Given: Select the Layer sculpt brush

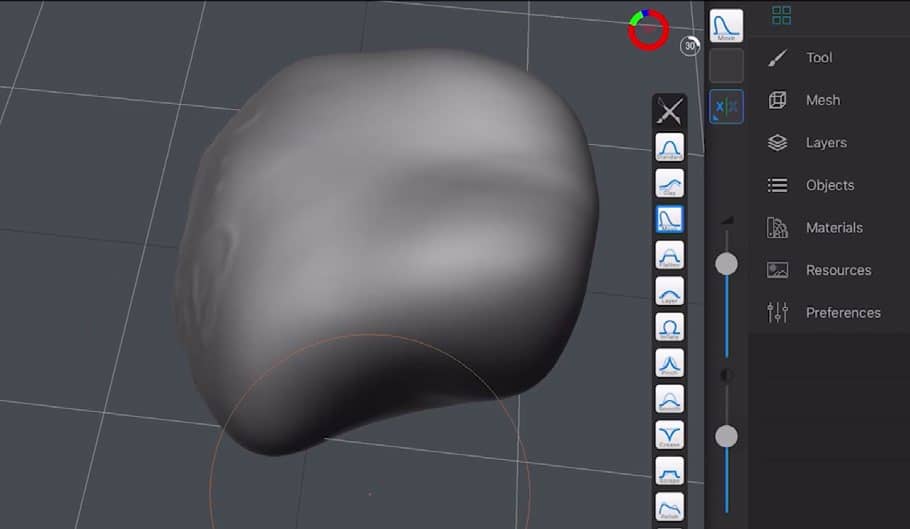Looking at the screenshot, I should [669, 291].
